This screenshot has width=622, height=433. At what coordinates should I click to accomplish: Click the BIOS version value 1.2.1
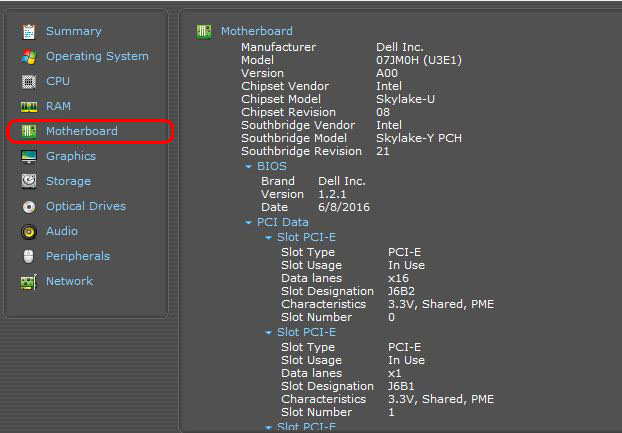tap(332, 194)
